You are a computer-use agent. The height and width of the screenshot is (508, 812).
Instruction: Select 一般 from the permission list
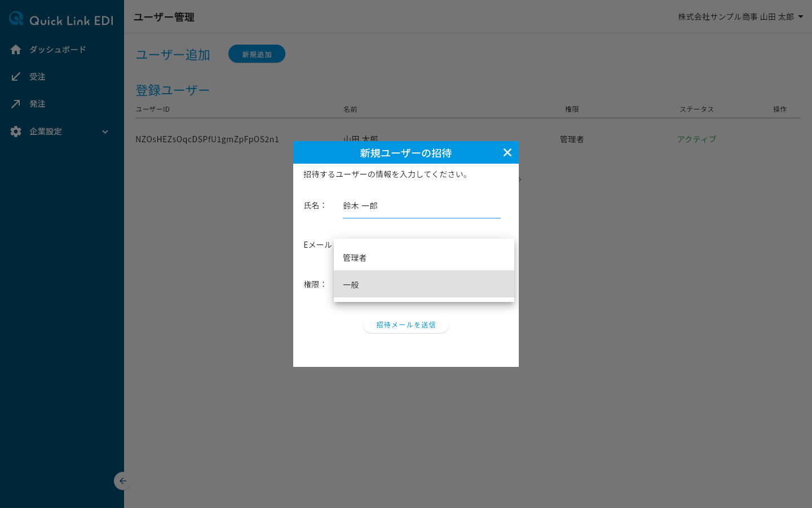(x=424, y=284)
